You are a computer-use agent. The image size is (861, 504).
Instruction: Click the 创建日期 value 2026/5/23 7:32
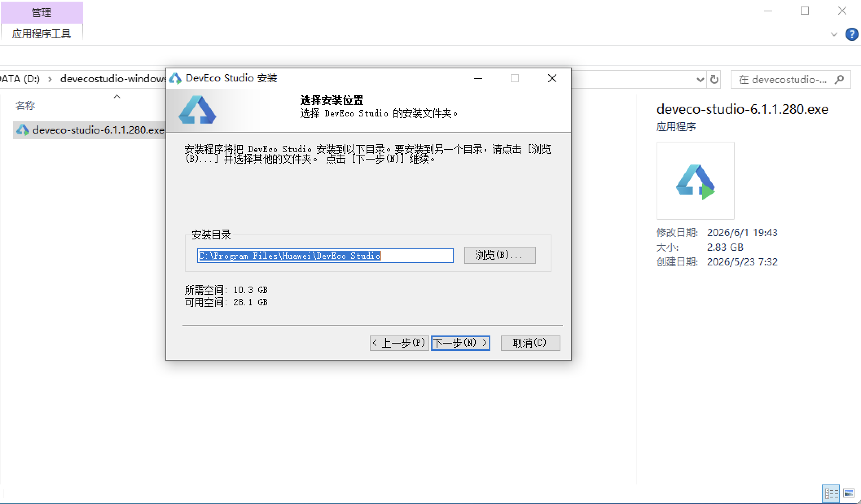742,262
